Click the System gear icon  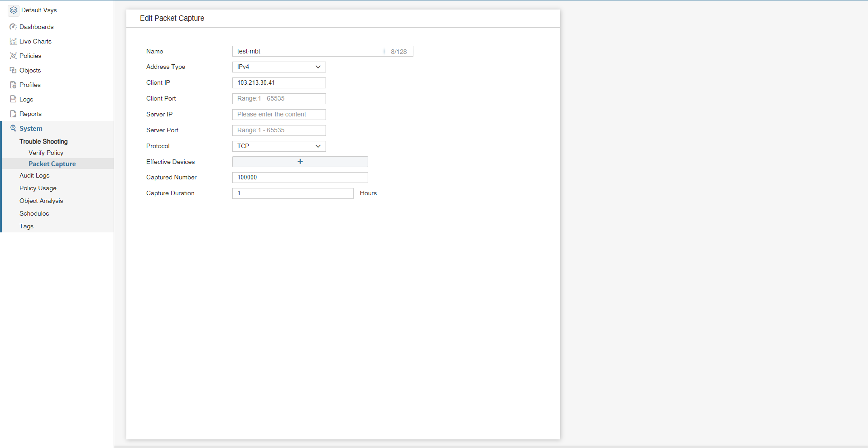pos(13,128)
